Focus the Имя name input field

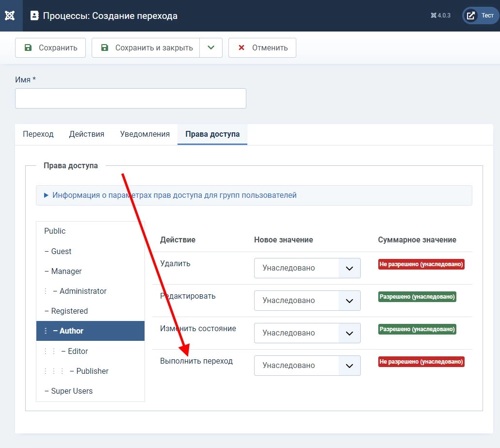pyautogui.click(x=130, y=98)
